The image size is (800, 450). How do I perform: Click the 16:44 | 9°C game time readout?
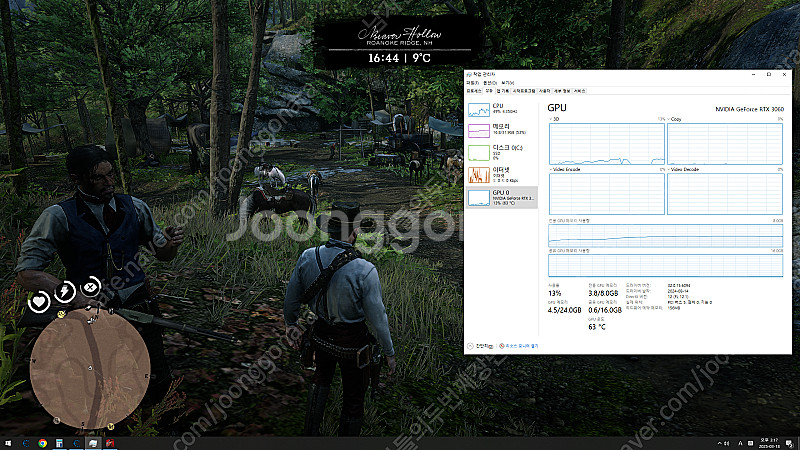[x=399, y=58]
